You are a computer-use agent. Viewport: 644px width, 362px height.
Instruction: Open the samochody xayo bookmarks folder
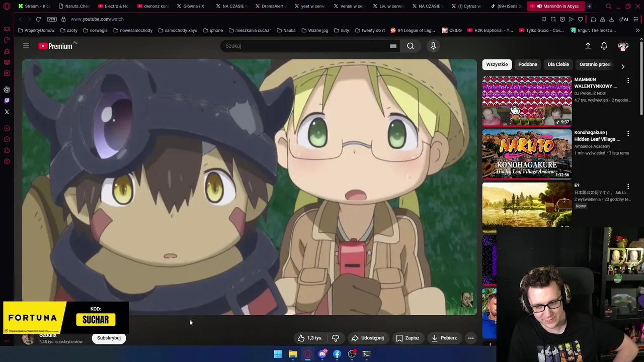(x=177, y=30)
